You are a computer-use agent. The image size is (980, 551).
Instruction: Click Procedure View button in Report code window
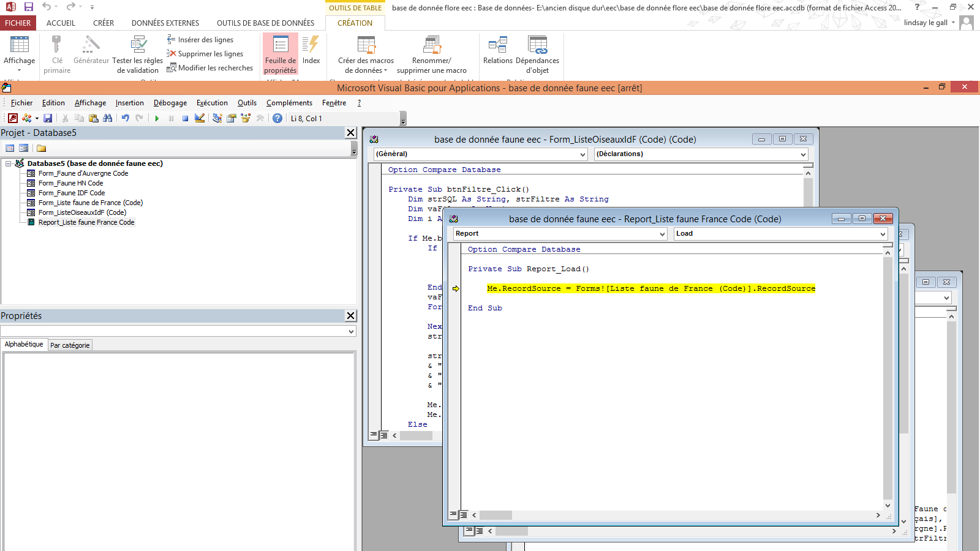tap(453, 515)
